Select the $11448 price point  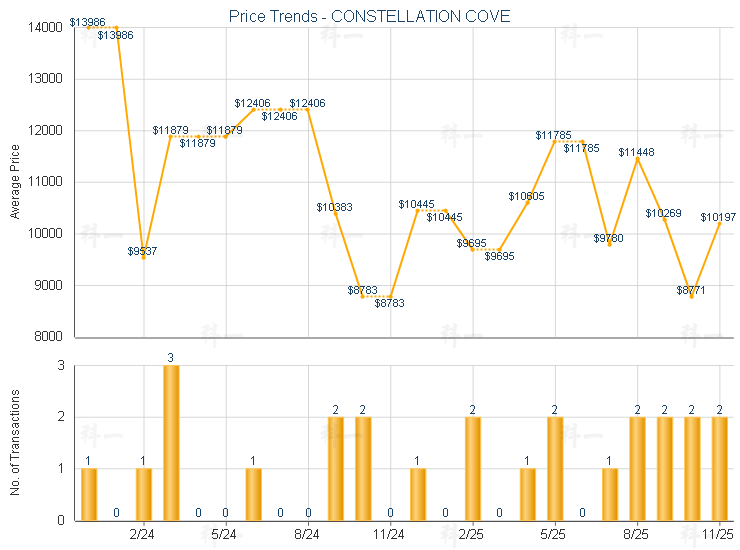[637, 158]
